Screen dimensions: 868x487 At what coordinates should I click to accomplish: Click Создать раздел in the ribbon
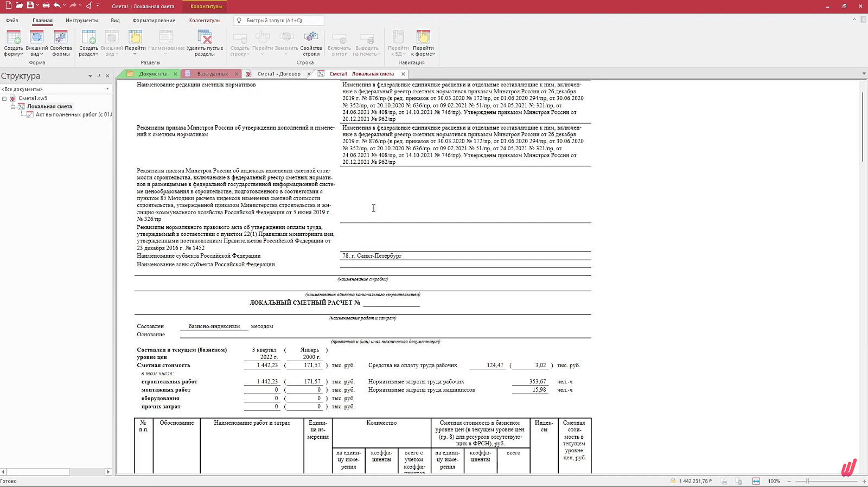(88, 43)
